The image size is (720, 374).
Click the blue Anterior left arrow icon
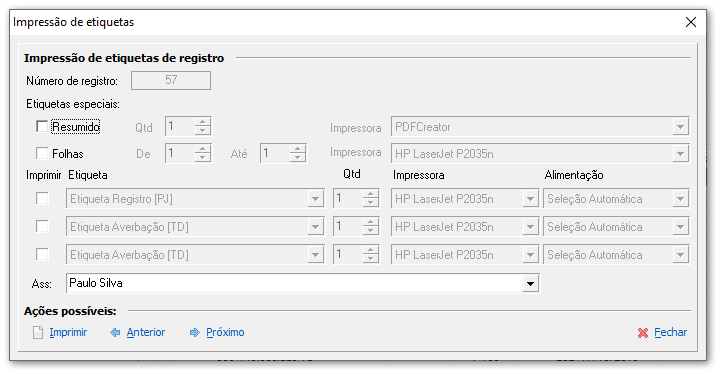coord(115,333)
